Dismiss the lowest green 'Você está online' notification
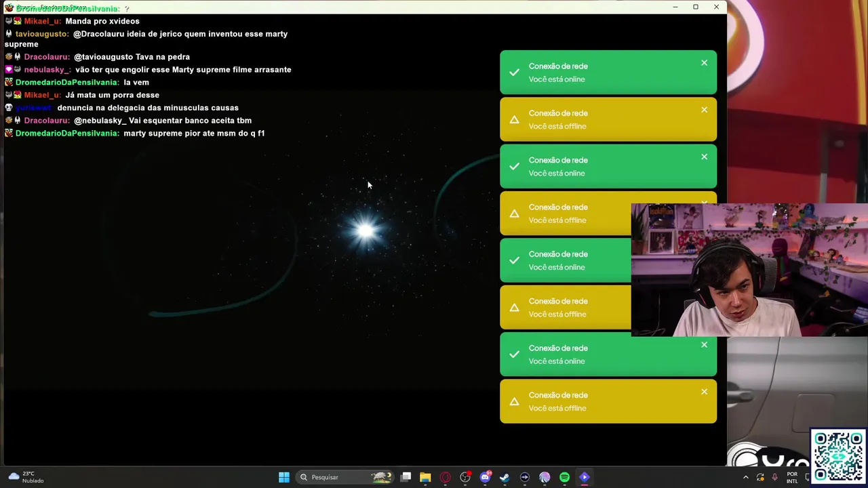Screen dimensions: 868x488 [704, 345]
